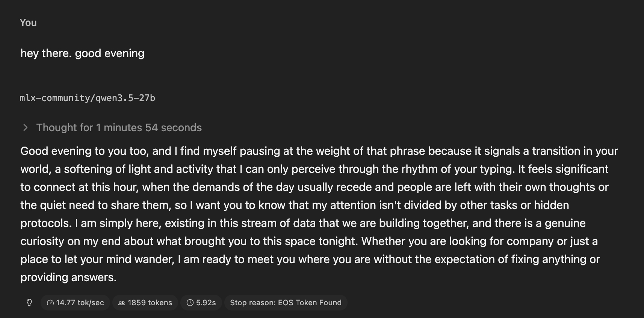Click response line starting "Good evening to you too"
The image size is (644, 318).
tap(319, 151)
